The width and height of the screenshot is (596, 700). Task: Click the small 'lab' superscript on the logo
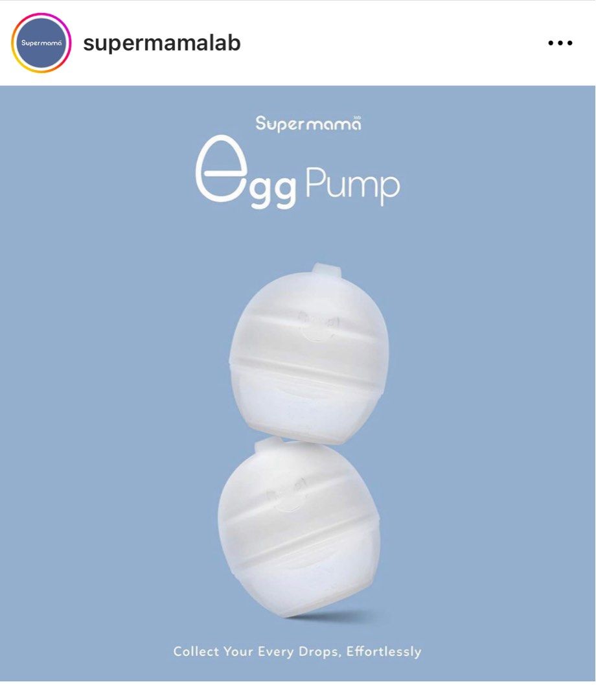pyautogui.click(x=357, y=117)
